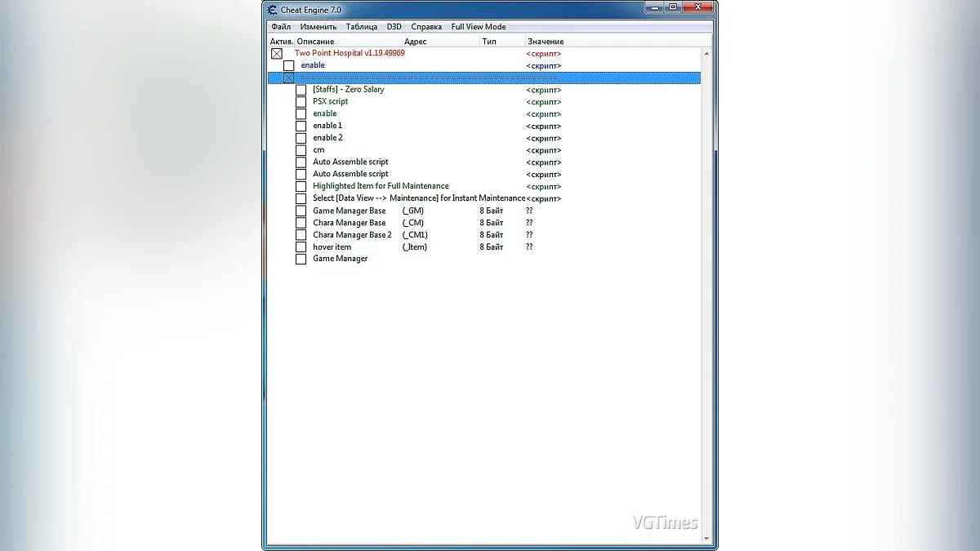This screenshot has height=551, width=980.
Task: Switch to Full View Mode
Action: coord(479,27)
